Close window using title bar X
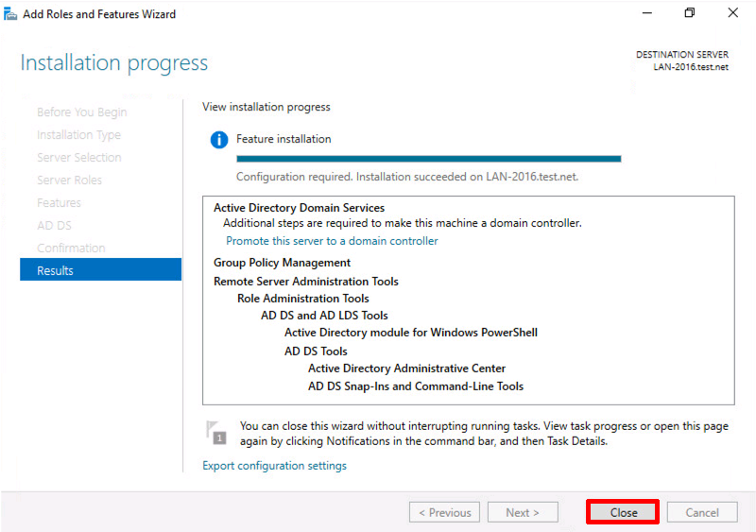Viewport: 756px width, 532px height. point(733,13)
